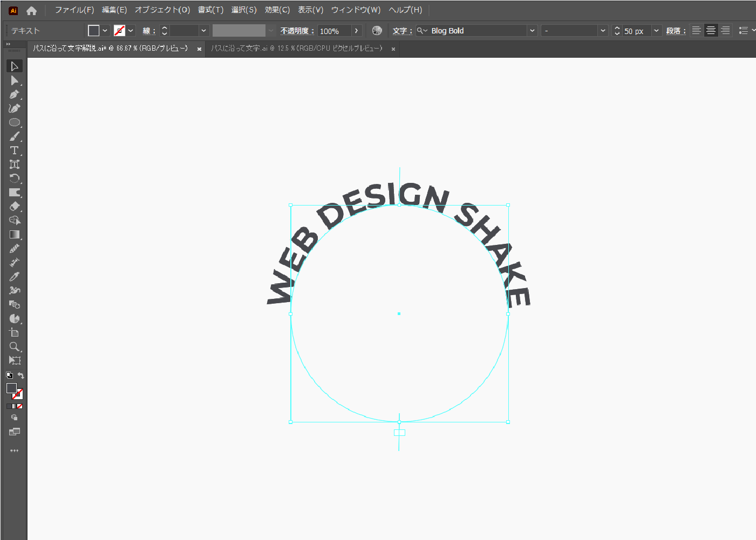This screenshot has height=540, width=756.
Task: Open the Blog Bold font family dropdown
Action: 532,31
